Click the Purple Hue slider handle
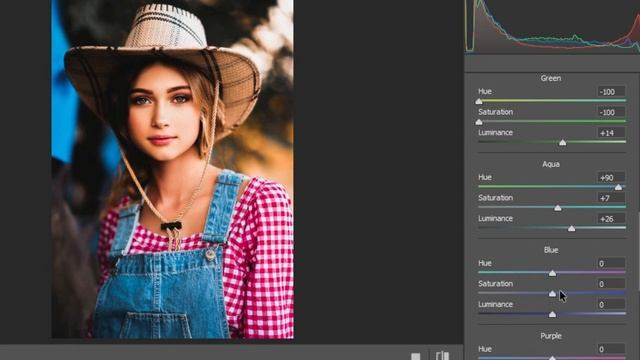640x360 pixels. (552, 358)
